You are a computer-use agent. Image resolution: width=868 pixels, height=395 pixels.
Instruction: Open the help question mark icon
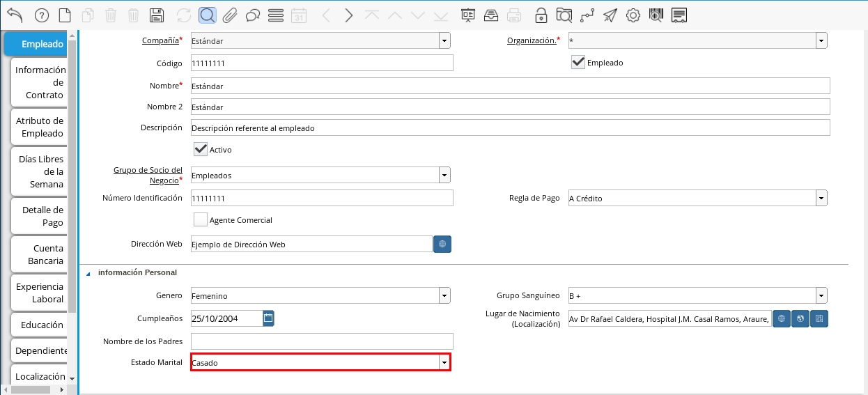point(41,15)
